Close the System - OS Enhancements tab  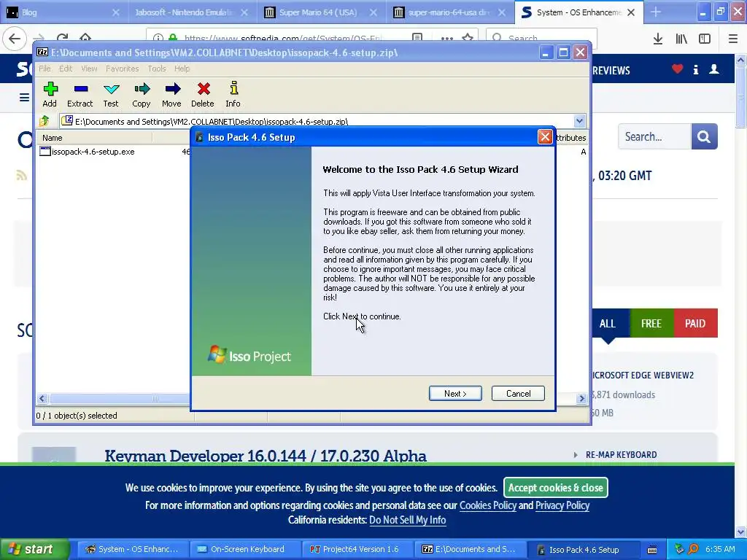(631, 12)
